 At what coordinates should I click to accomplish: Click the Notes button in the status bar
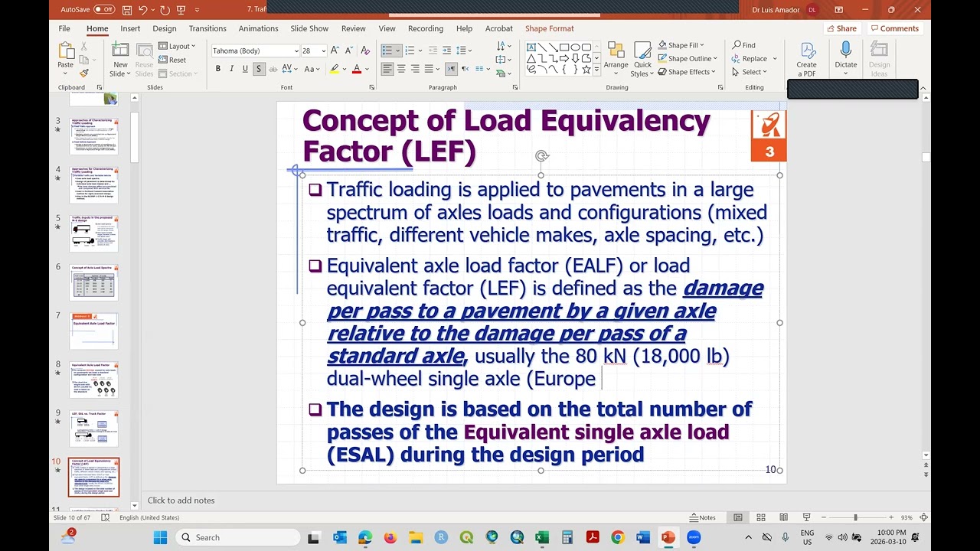tap(702, 517)
